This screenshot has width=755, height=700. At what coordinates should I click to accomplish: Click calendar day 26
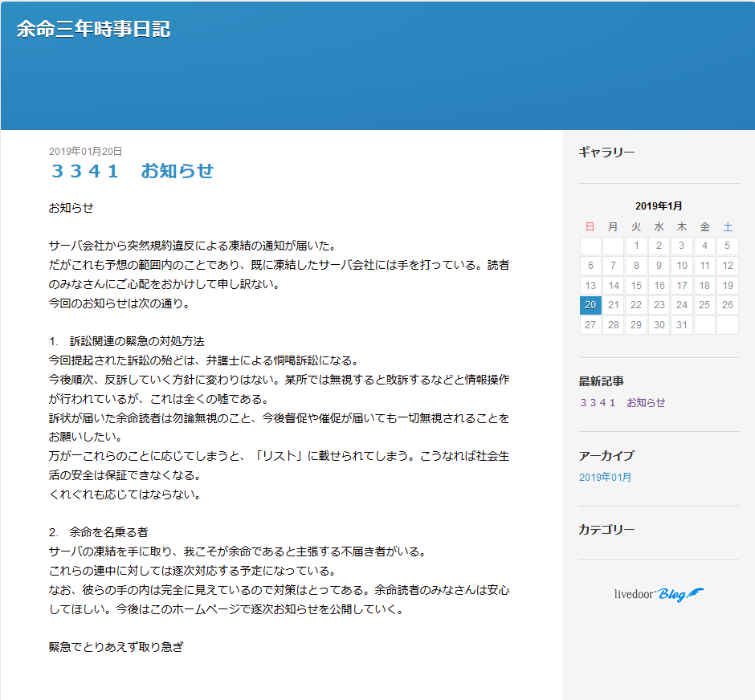728,305
